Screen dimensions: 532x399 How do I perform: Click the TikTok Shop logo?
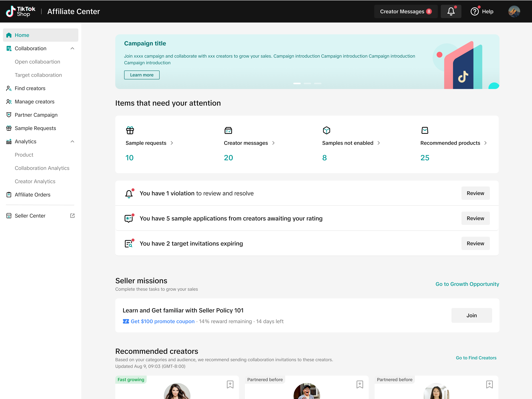tap(20, 11)
